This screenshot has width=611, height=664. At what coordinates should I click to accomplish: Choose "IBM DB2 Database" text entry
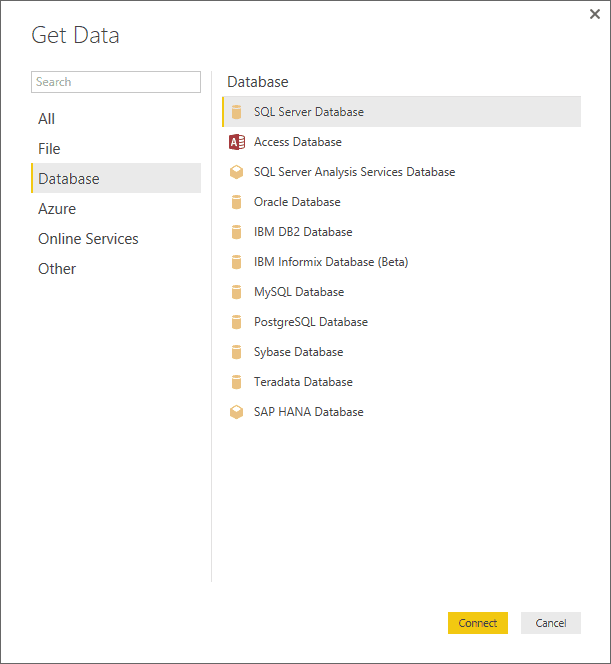pyautogui.click(x=303, y=232)
